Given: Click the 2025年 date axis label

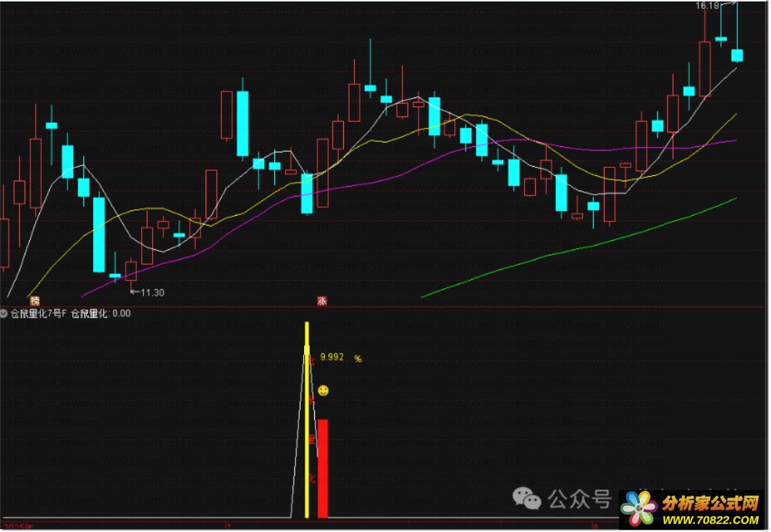Looking at the screenshot, I should [19, 527].
